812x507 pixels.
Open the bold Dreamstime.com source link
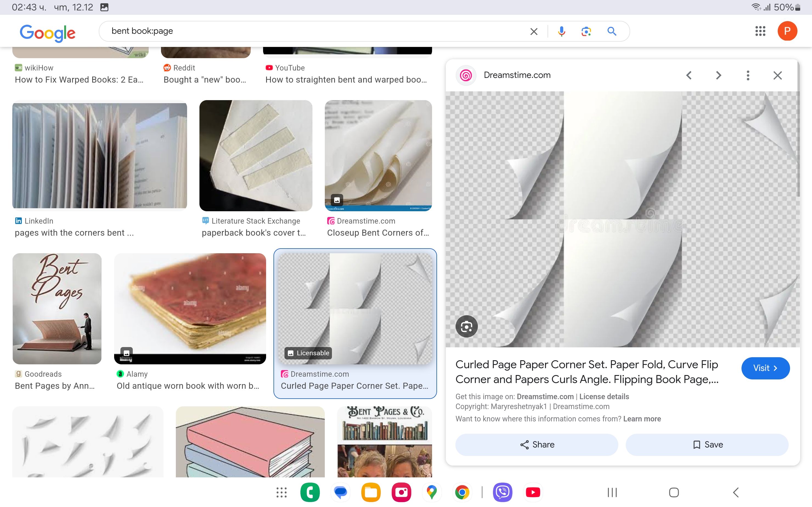click(545, 396)
